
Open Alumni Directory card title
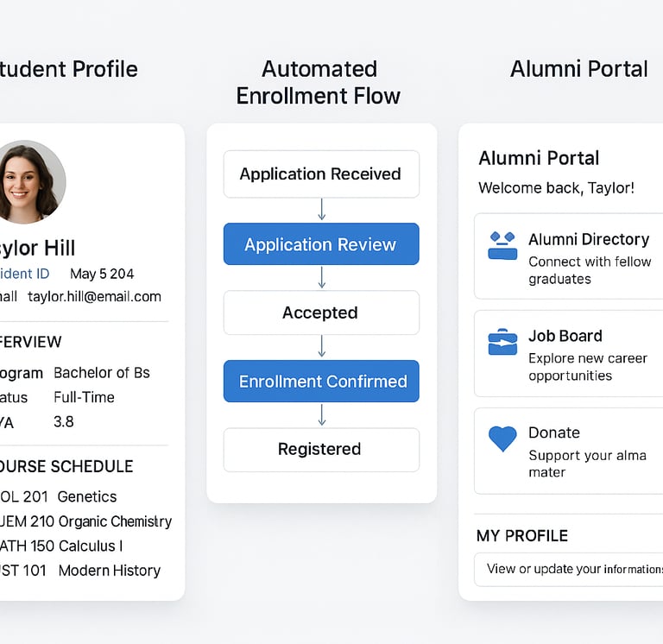coord(588,239)
